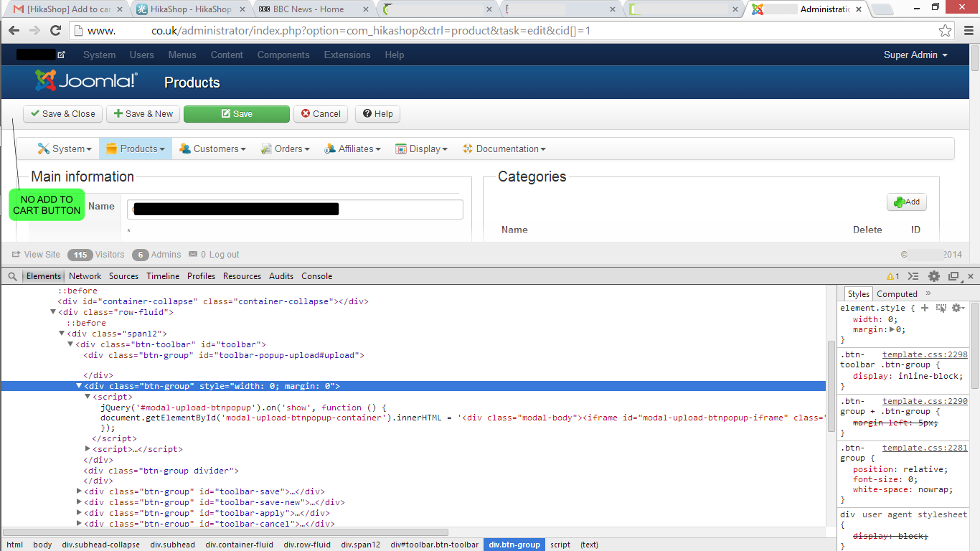This screenshot has height=551, width=980.
Task: Open site preview via external-link icon
Action: tap(61, 55)
